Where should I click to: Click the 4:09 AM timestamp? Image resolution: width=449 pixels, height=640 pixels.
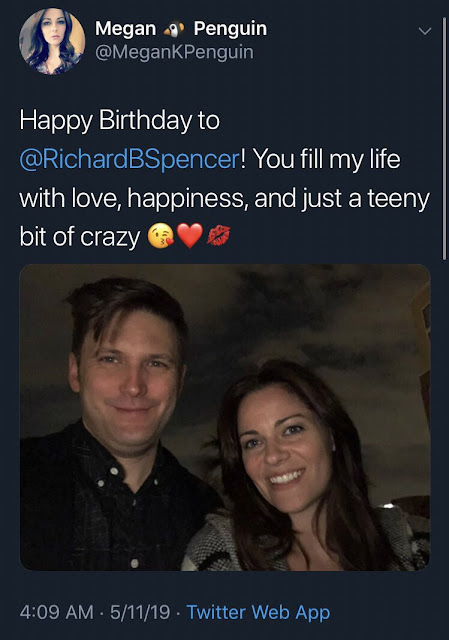56,612
